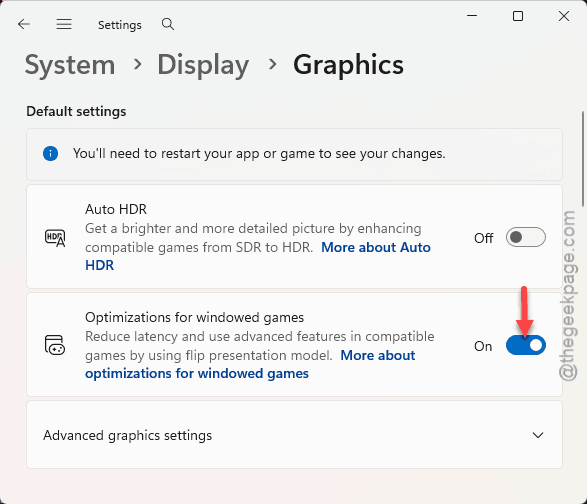
Task: Click the blue info icon
Action: 51,154
